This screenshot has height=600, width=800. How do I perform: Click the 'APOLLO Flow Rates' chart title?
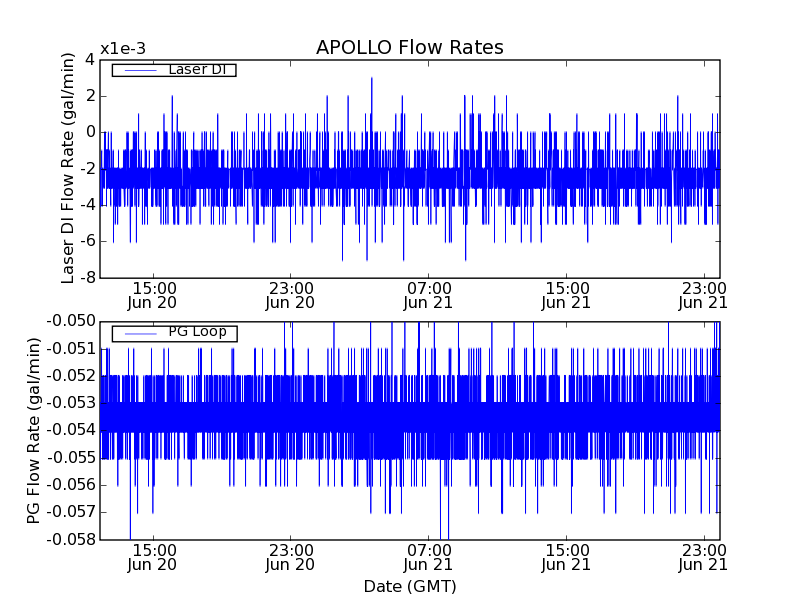tap(410, 47)
